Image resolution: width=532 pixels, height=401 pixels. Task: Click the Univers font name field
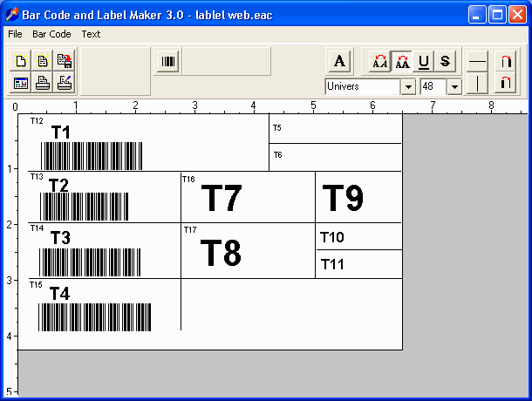363,87
